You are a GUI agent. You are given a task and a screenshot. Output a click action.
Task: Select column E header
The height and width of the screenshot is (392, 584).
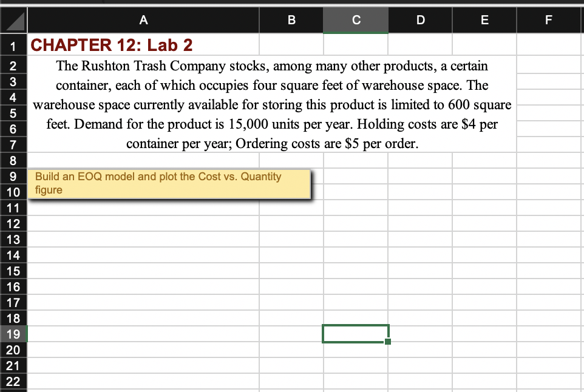(484, 20)
